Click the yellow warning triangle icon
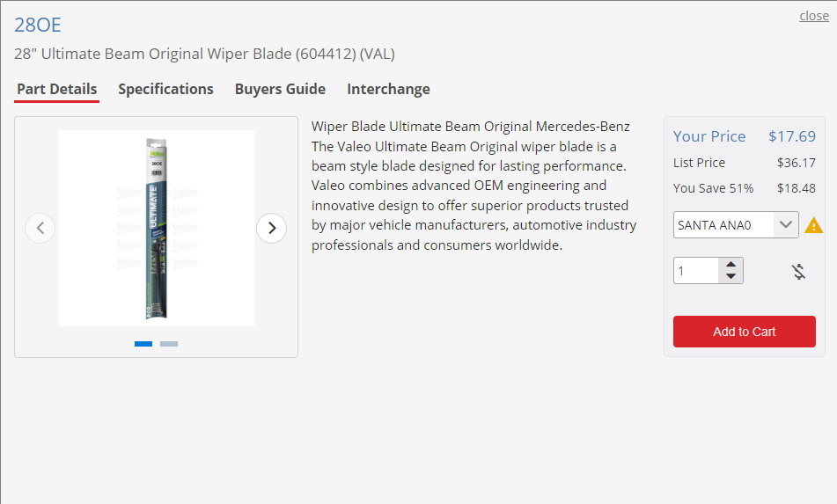The height and width of the screenshot is (504, 837). 813,225
